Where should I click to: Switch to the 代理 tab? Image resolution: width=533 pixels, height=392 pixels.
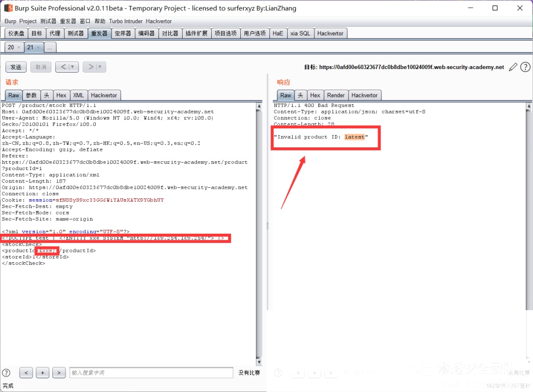55,34
